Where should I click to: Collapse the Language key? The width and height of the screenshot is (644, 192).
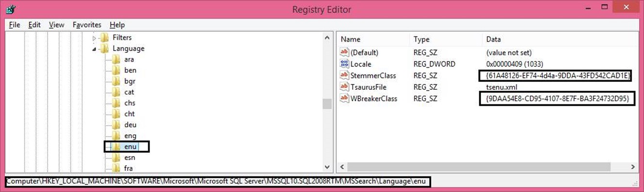click(x=94, y=49)
